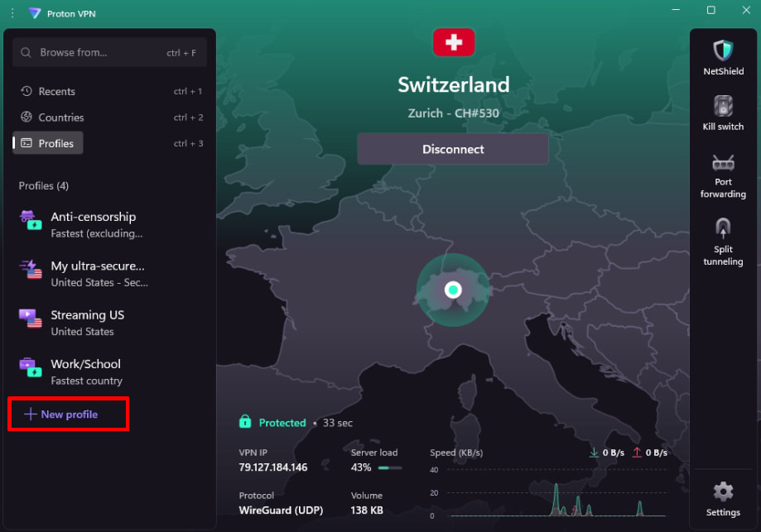Viewport: 761px width, 532px height.
Task: Click the Switzerland location marker on map
Action: coord(453,290)
